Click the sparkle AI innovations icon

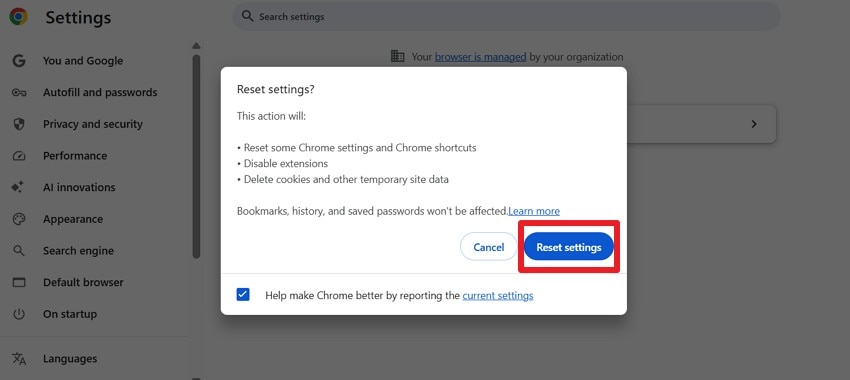18,187
